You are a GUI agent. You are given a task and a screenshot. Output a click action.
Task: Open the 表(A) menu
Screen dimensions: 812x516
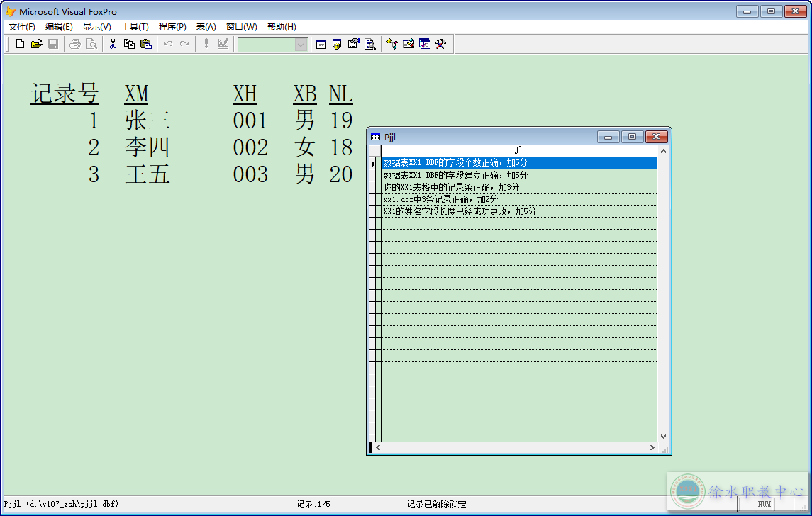(206, 27)
